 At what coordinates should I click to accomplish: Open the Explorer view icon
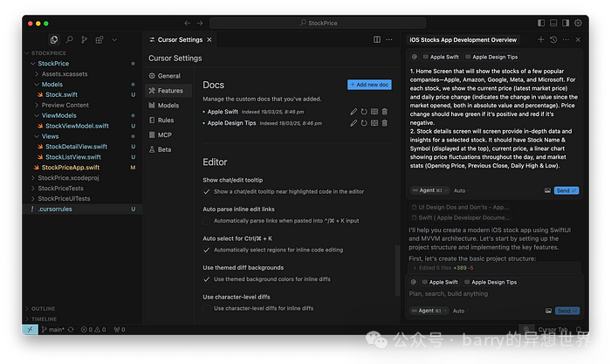click(54, 39)
